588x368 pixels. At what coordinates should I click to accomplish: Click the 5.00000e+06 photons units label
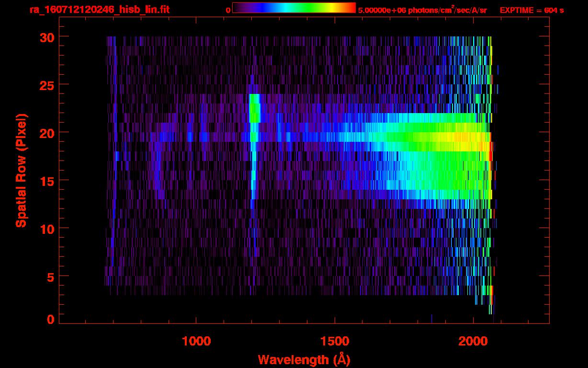tap(422, 10)
